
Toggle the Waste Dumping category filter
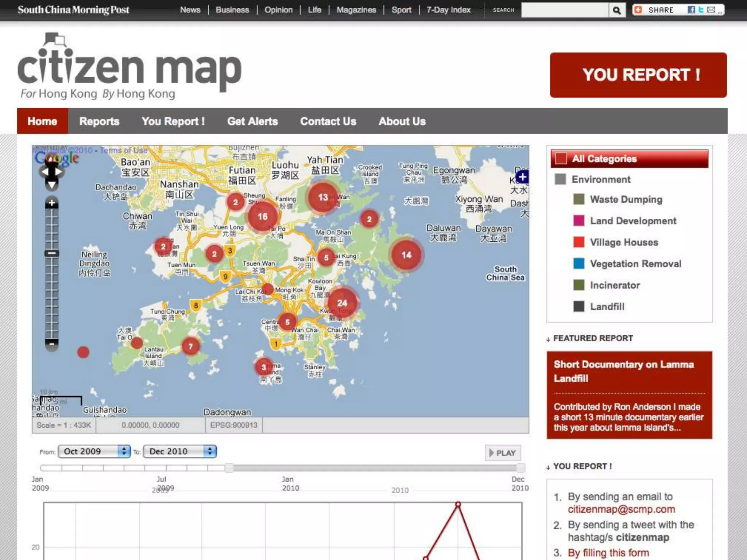pos(626,199)
